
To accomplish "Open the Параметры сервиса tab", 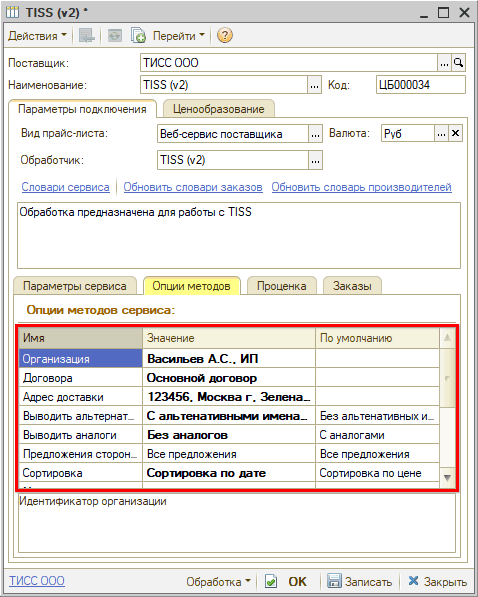I will tap(75, 286).
